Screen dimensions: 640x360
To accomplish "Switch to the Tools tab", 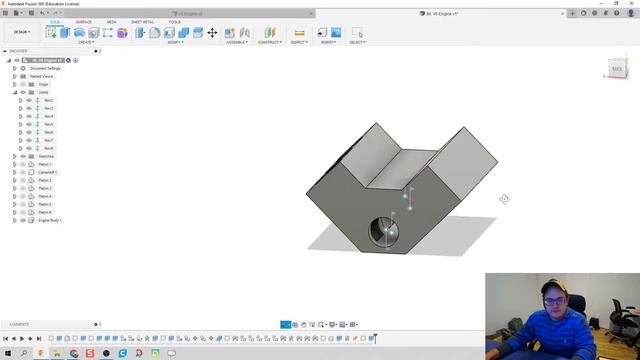I will click(x=174, y=22).
